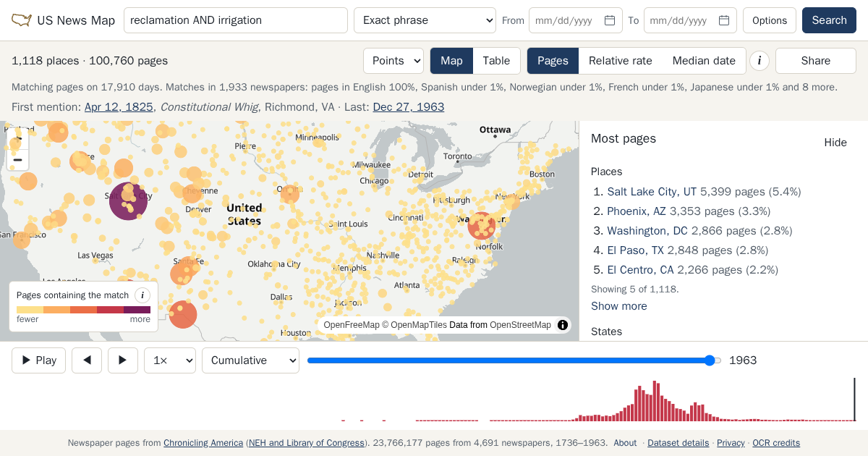Viewport: 868px width, 456px height.
Task: Open Phoenix, AZ place link
Action: 637,211
